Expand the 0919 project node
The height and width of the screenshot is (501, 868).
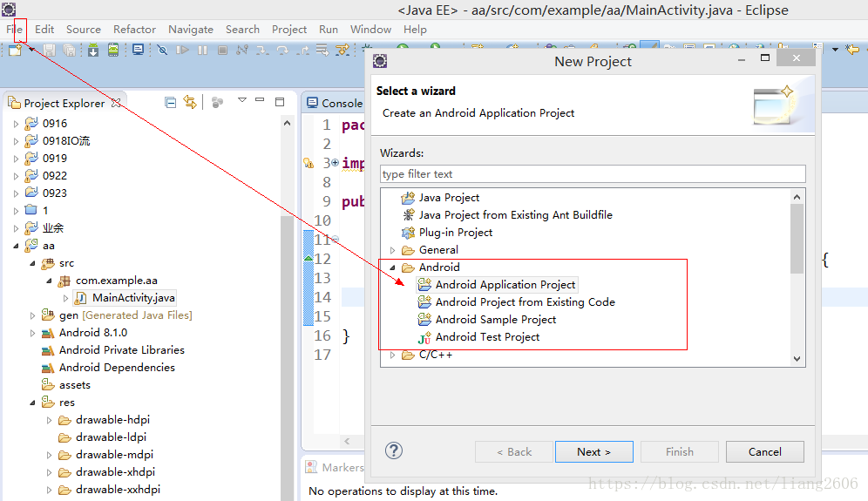[16, 159]
